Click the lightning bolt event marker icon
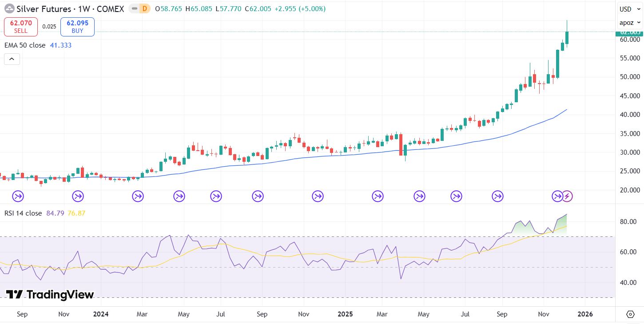 point(567,196)
